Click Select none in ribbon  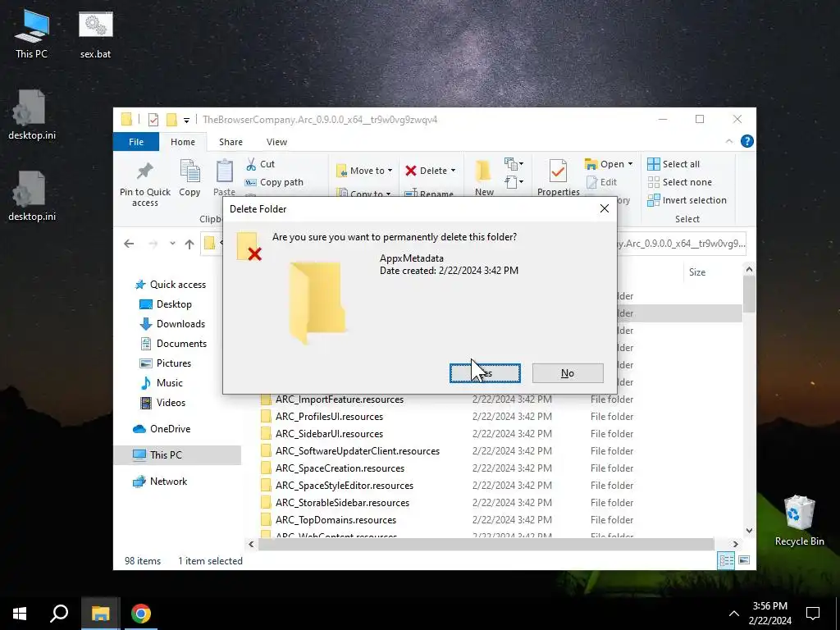pos(680,182)
